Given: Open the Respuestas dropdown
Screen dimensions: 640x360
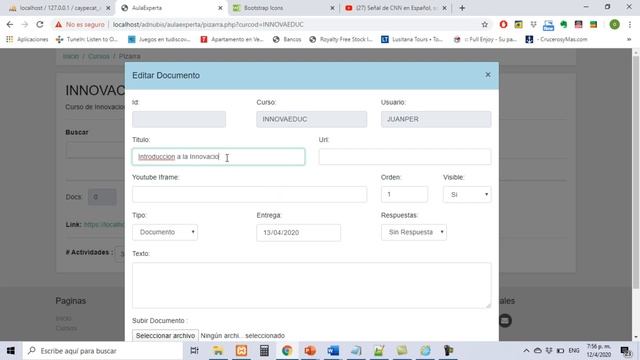Looking at the screenshot, I should point(414,232).
